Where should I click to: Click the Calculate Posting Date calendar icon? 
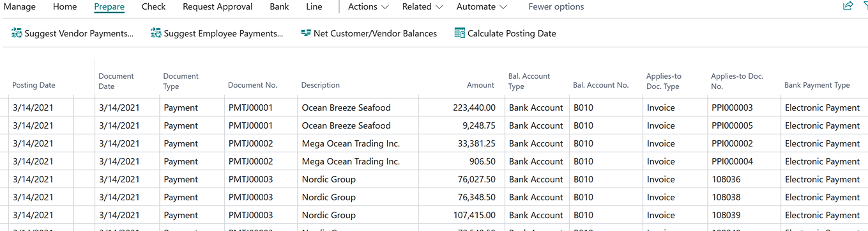[x=459, y=33]
